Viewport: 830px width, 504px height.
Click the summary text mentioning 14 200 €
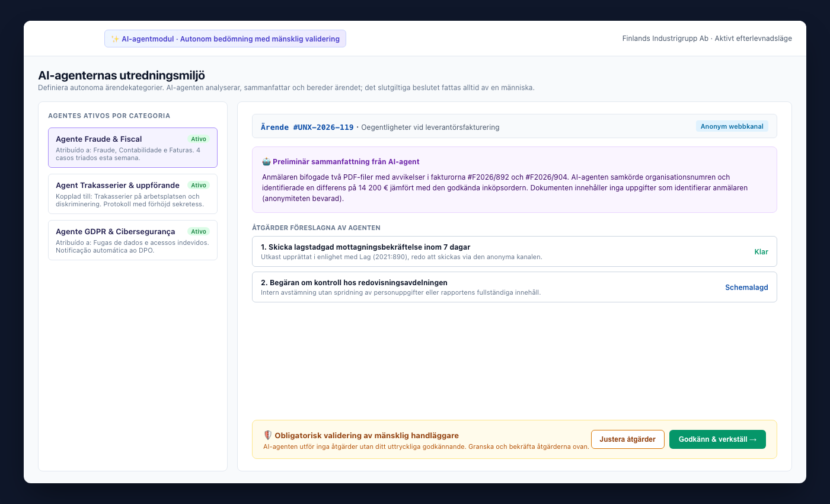(x=505, y=188)
